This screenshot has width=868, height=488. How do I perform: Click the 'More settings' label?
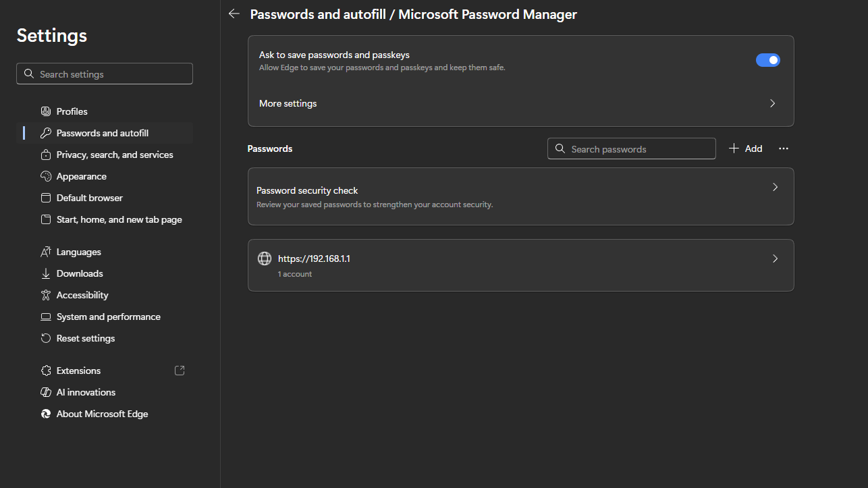tap(288, 103)
